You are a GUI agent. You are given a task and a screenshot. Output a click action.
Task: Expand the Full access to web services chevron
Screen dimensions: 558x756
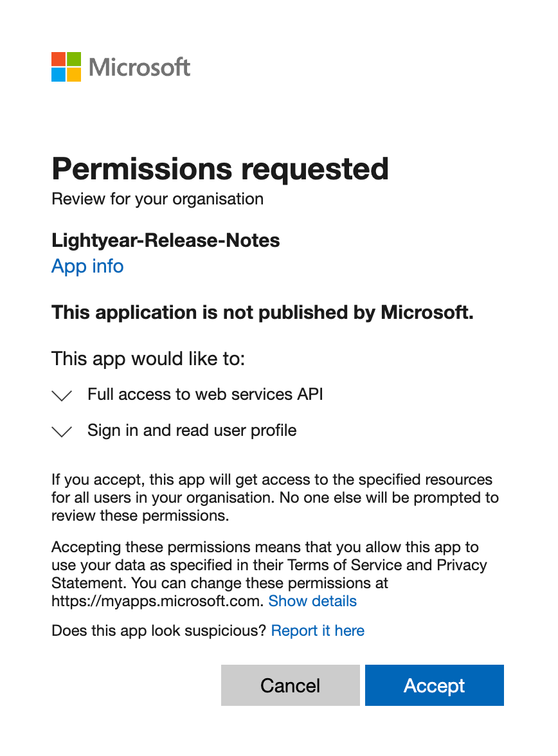[x=62, y=396]
